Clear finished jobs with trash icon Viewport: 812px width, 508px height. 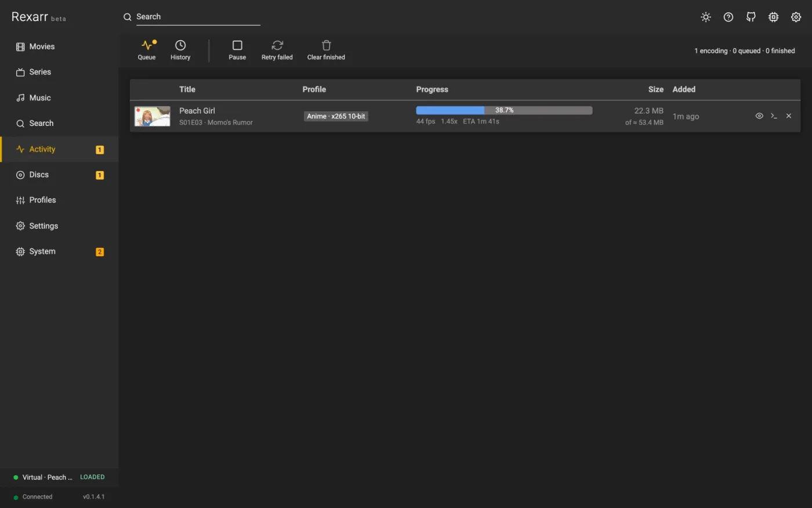point(326,50)
